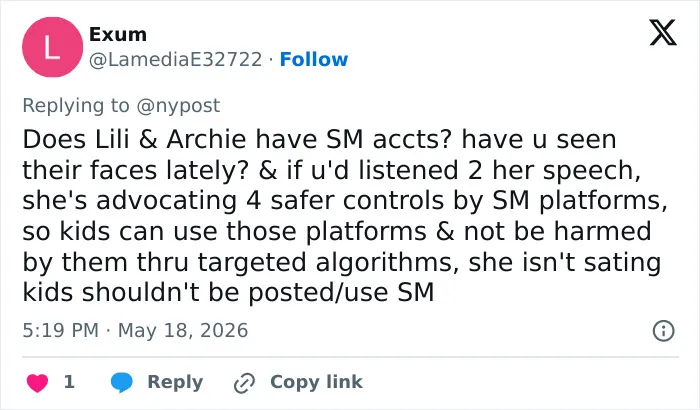Click the Reply text label
Screen dimensions: 700x410
pyautogui.click(x=175, y=382)
